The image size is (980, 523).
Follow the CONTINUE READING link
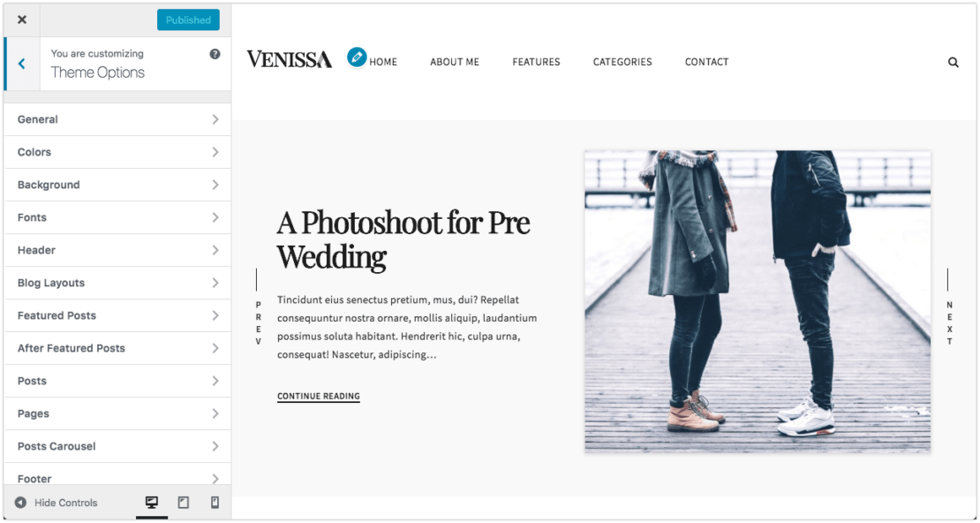319,396
